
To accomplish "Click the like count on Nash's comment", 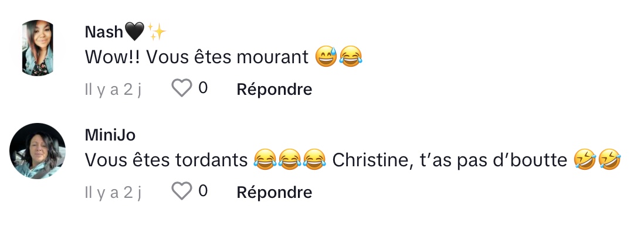I will point(203,88).
